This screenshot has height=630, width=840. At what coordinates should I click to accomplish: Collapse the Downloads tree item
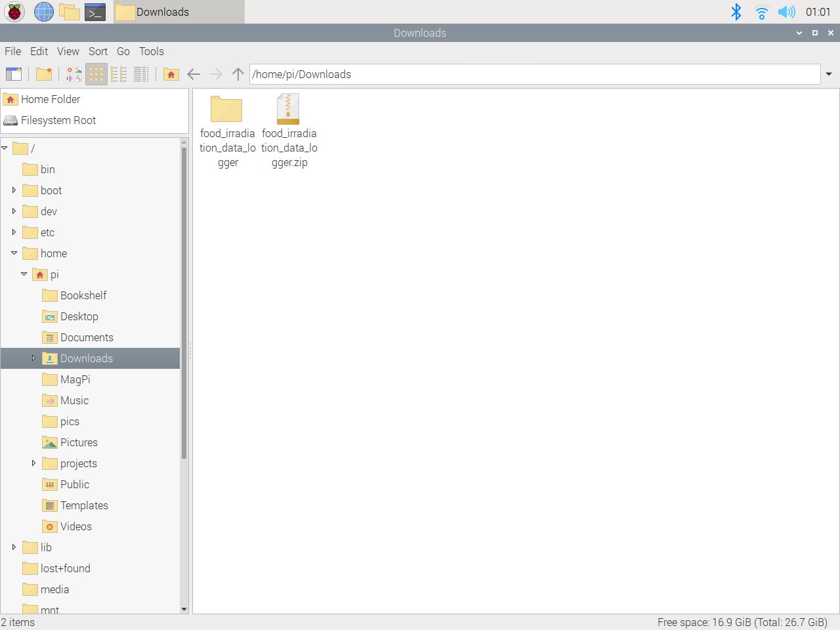click(x=33, y=358)
